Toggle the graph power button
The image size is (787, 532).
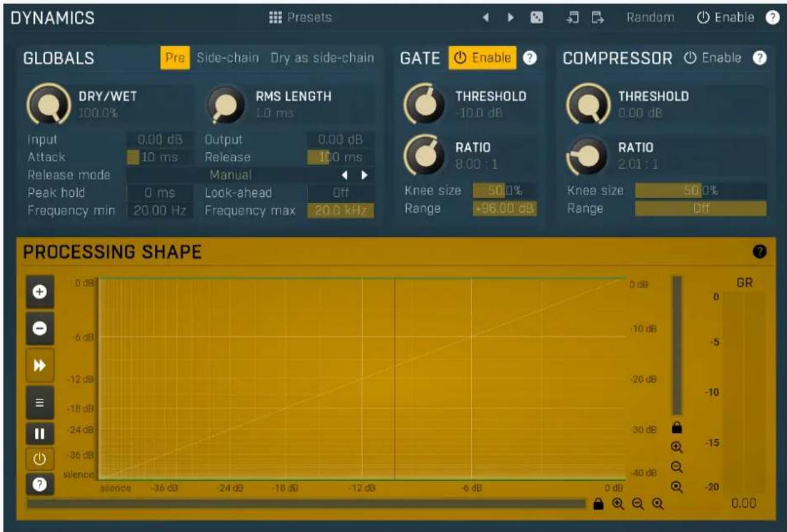pos(40,459)
